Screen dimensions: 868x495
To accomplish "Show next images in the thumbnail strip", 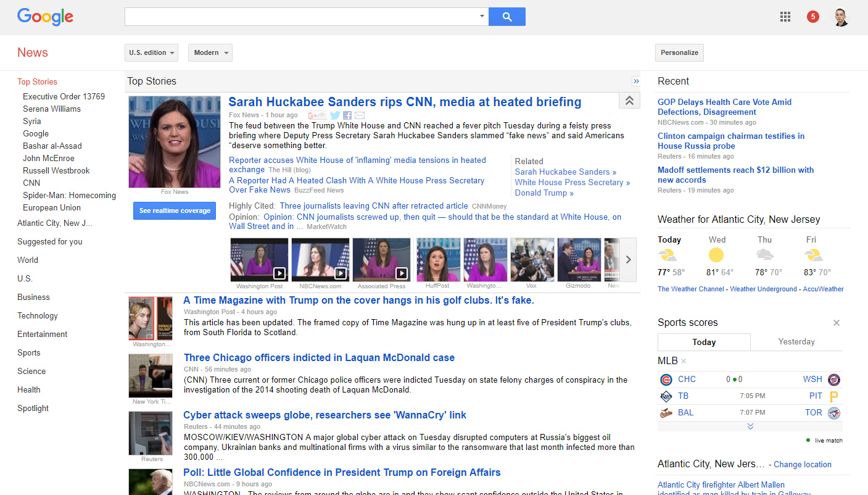I will [628, 260].
